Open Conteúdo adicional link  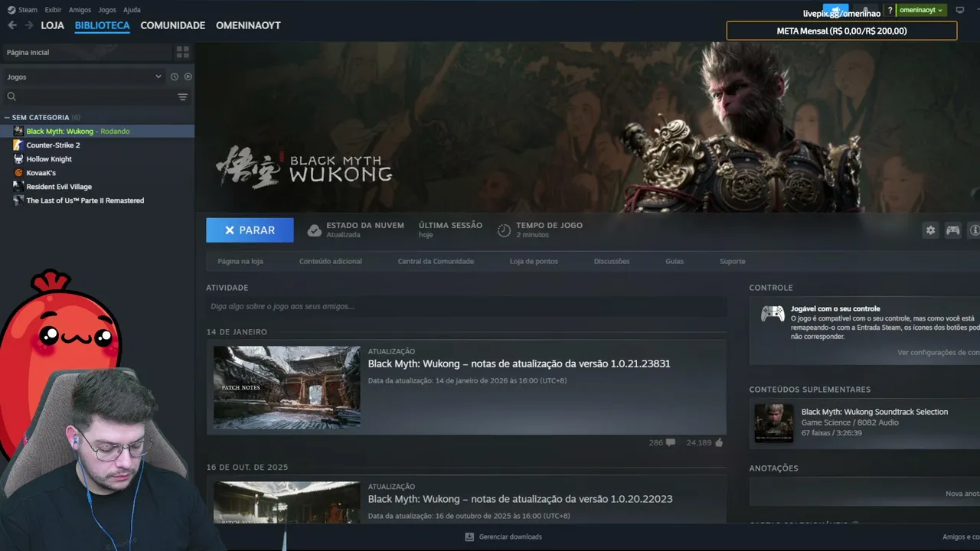[x=331, y=261]
